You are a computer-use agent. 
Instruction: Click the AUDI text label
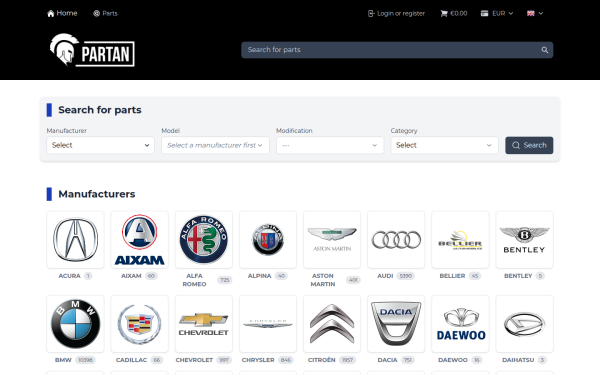385,276
